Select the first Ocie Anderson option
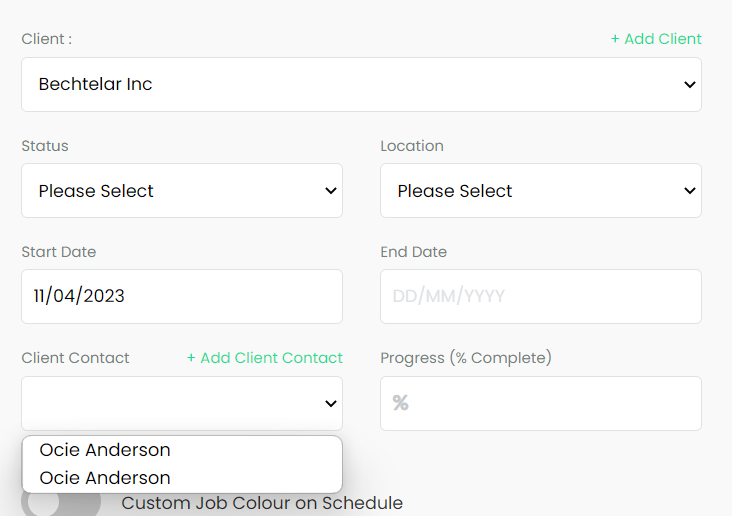The image size is (732, 516). pos(182,450)
